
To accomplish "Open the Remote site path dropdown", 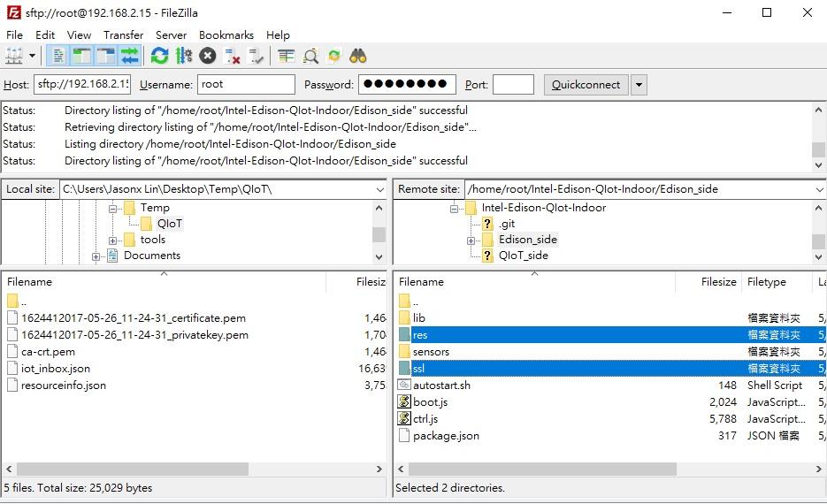I will [x=818, y=189].
